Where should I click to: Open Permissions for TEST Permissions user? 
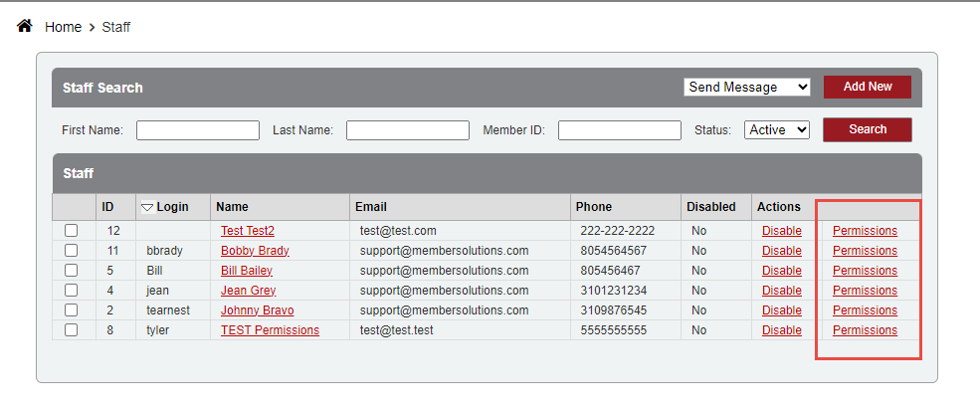pyautogui.click(x=865, y=329)
